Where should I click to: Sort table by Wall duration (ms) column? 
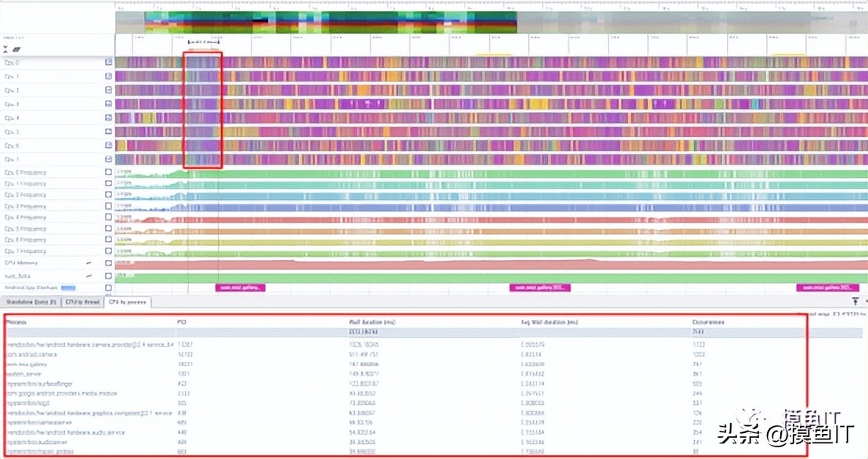(x=373, y=322)
